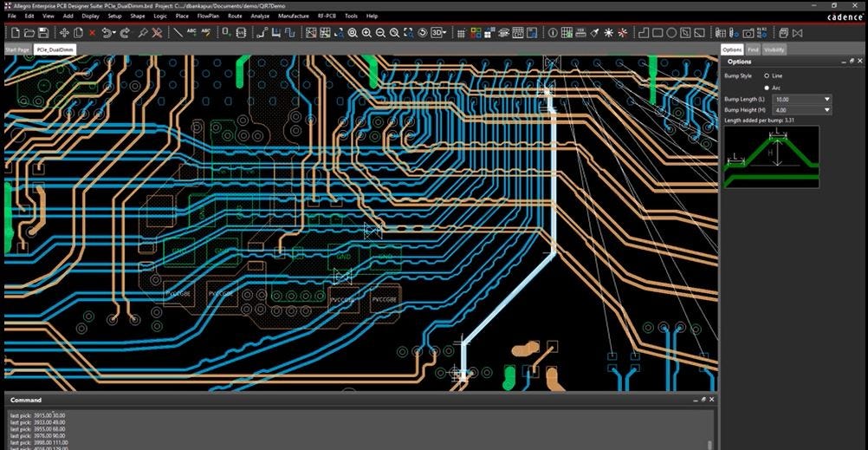Click the Show Element info icon
The image size is (868, 450).
pyautogui.click(x=553, y=33)
